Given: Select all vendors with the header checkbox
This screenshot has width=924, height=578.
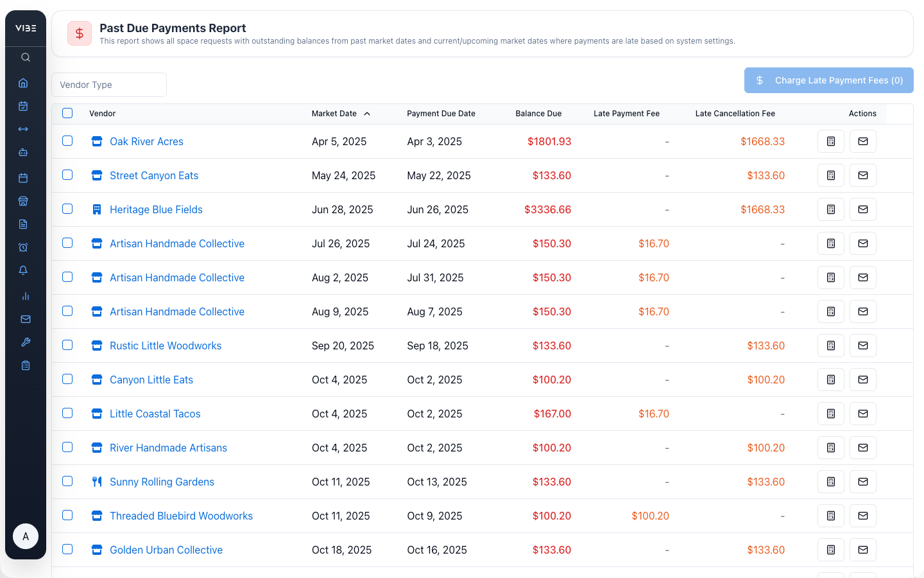Looking at the screenshot, I should coord(67,113).
